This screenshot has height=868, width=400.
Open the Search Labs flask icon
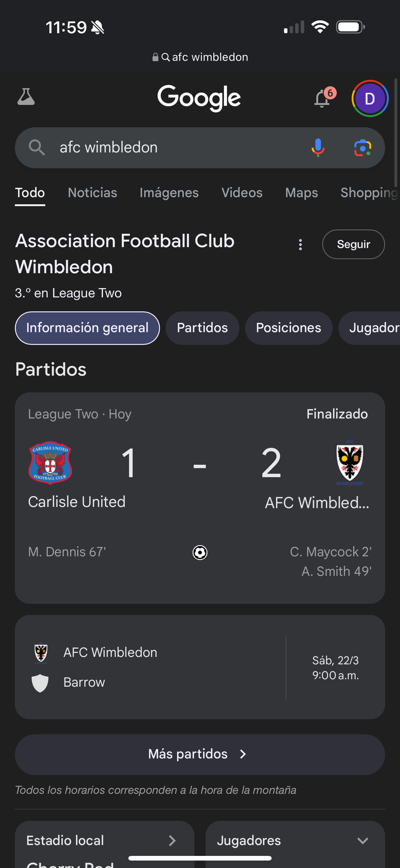pos(26,97)
